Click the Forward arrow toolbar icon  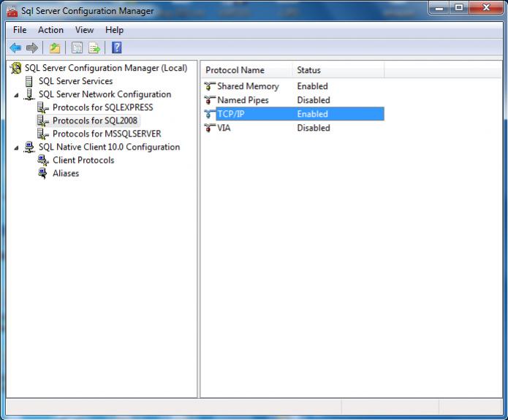click(x=32, y=48)
